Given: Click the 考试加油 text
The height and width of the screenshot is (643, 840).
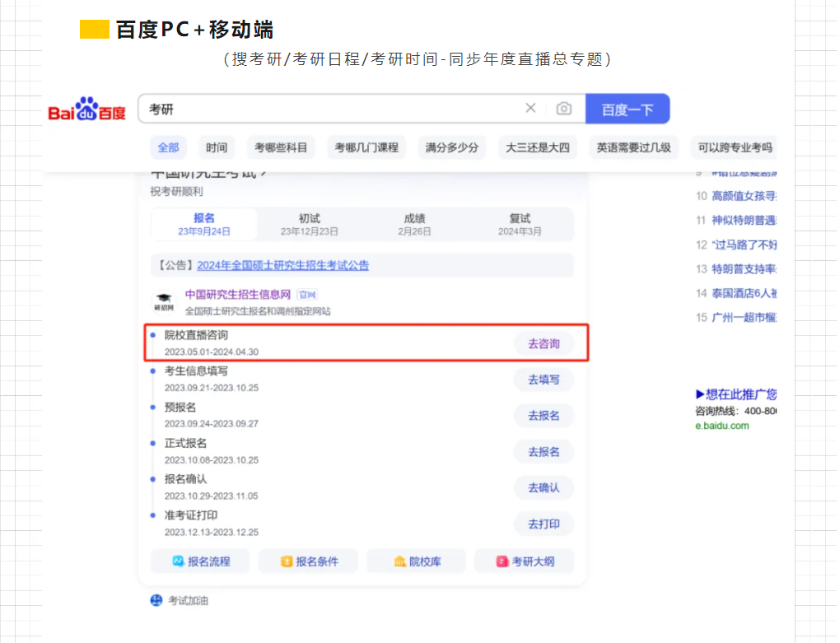Looking at the screenshot, I should coord(188,601).
